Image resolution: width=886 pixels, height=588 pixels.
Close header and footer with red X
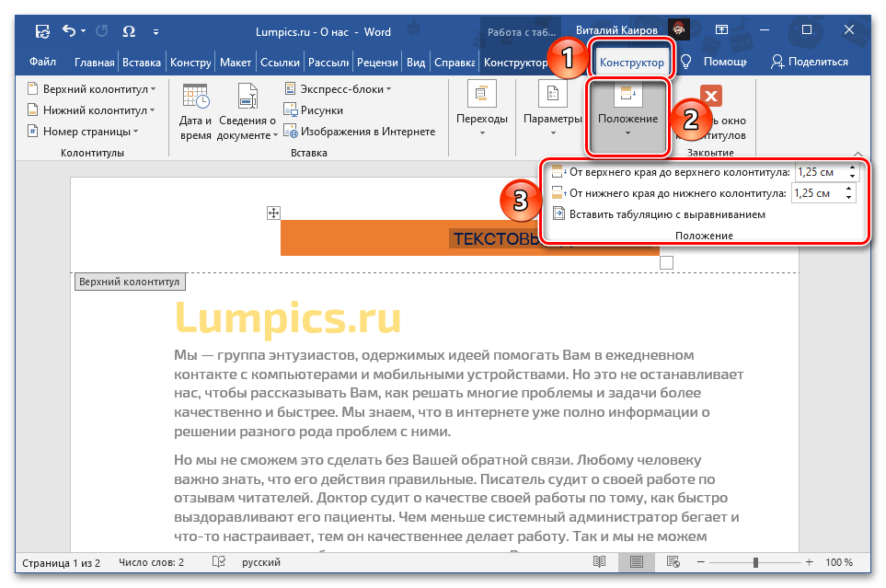[711, 96]
